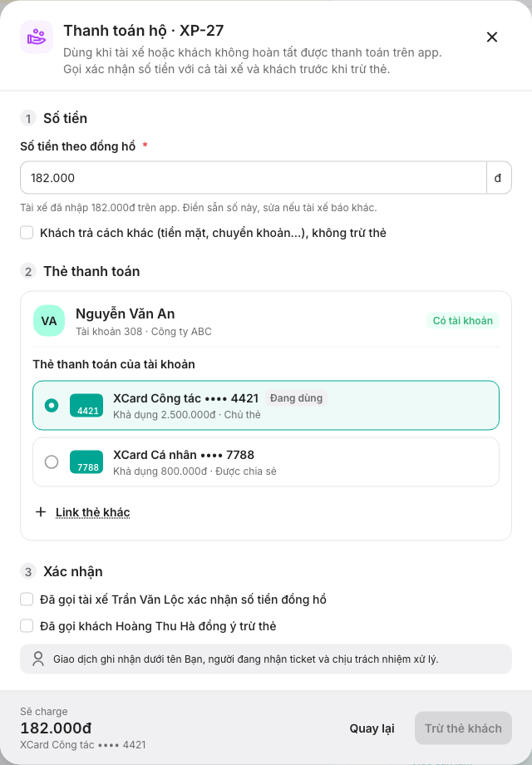Viewport: 532px width, 765px height.
Task: Click the Quay lại button
Action: [372, 728]
